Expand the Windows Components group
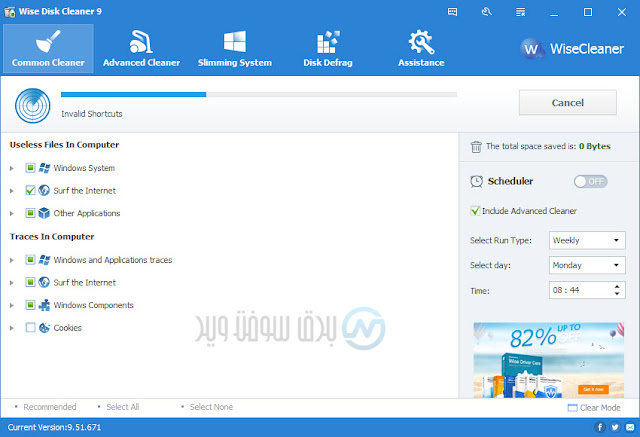The width and height of the screenshot is (640, 437). tap(12, 305)
